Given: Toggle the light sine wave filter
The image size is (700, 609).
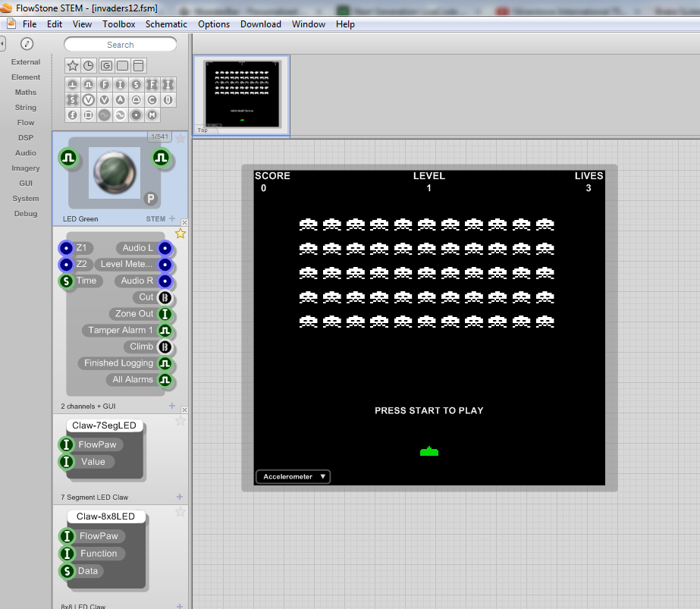Looking at the screenshot, I should (x=120, y=115).
